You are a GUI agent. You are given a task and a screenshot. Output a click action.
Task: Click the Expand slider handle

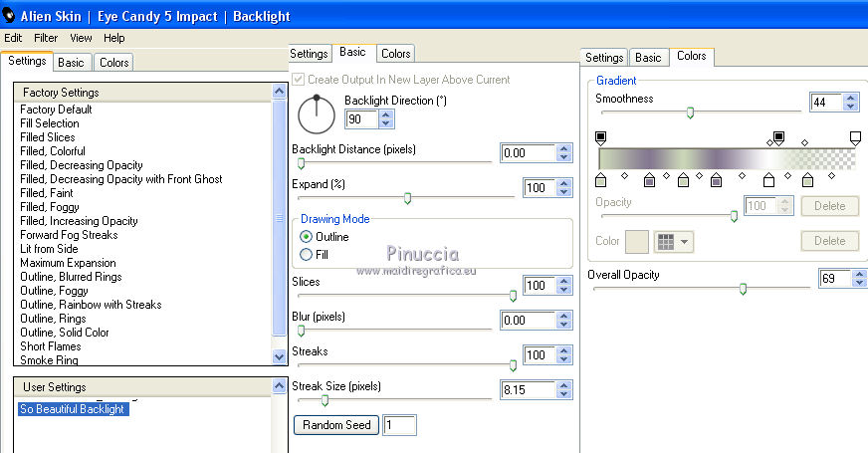point(407,198)
